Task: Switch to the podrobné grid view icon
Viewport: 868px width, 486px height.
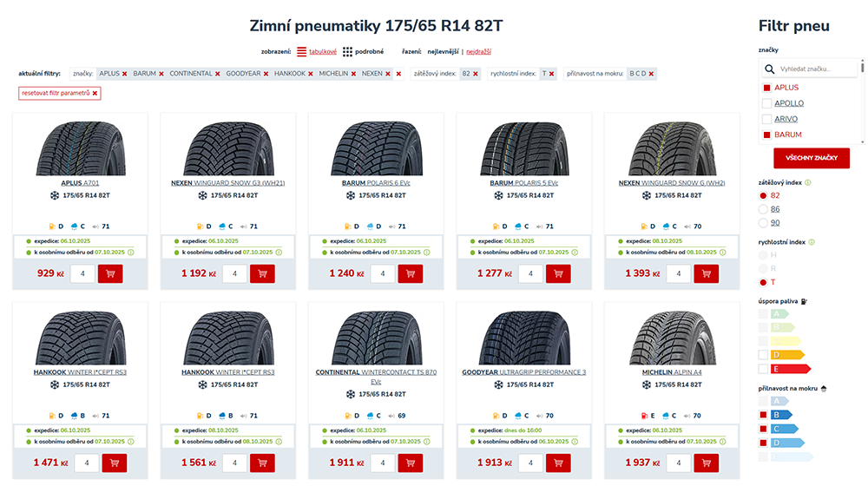Action: pos(348,52)
